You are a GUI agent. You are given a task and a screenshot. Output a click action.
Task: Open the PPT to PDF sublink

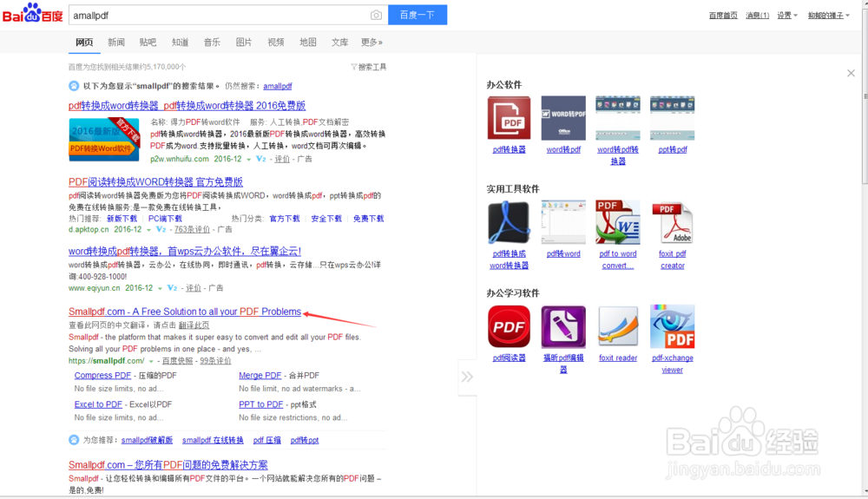coord(260,404)
